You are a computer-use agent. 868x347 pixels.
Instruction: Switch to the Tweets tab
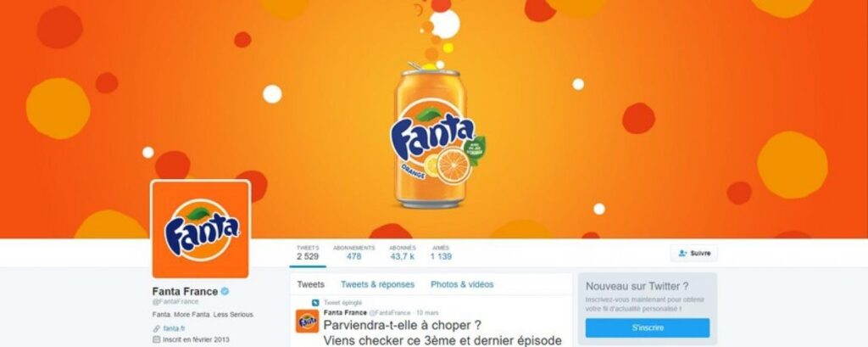coord(310,284)
